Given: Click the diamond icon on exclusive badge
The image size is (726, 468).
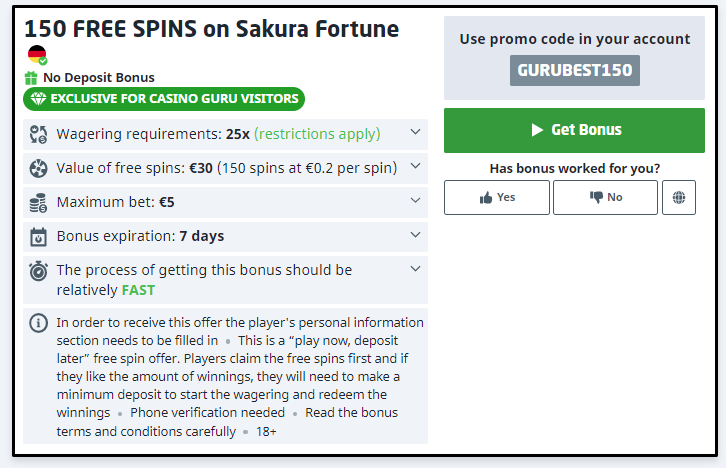Looking at the screenshot, I should tap(37, 99).
